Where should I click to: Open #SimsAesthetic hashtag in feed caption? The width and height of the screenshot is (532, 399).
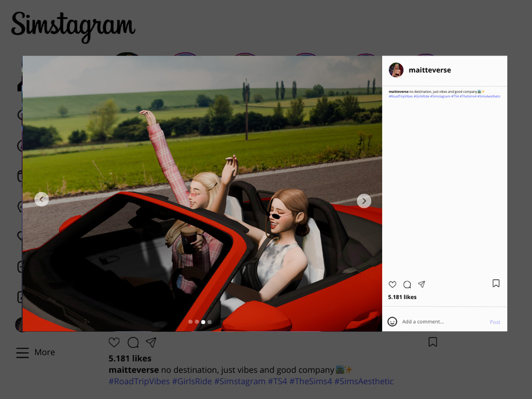click(x=364, y=382)
